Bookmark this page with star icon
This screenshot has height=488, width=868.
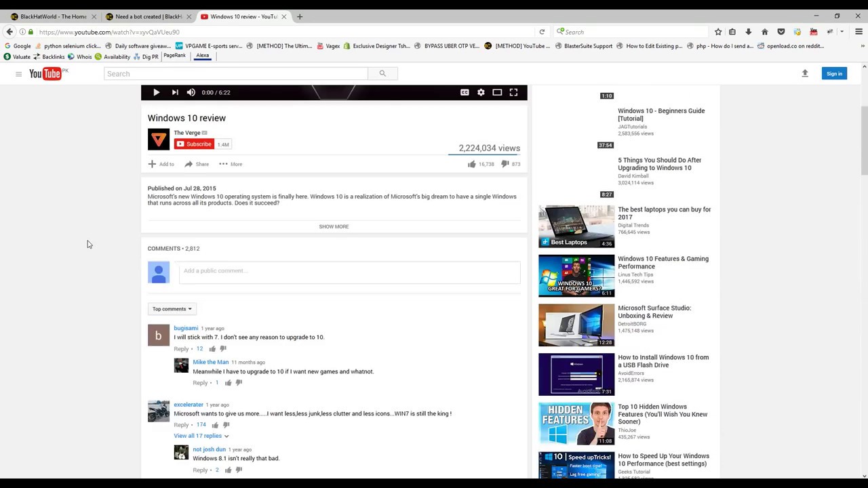(718, 32)
